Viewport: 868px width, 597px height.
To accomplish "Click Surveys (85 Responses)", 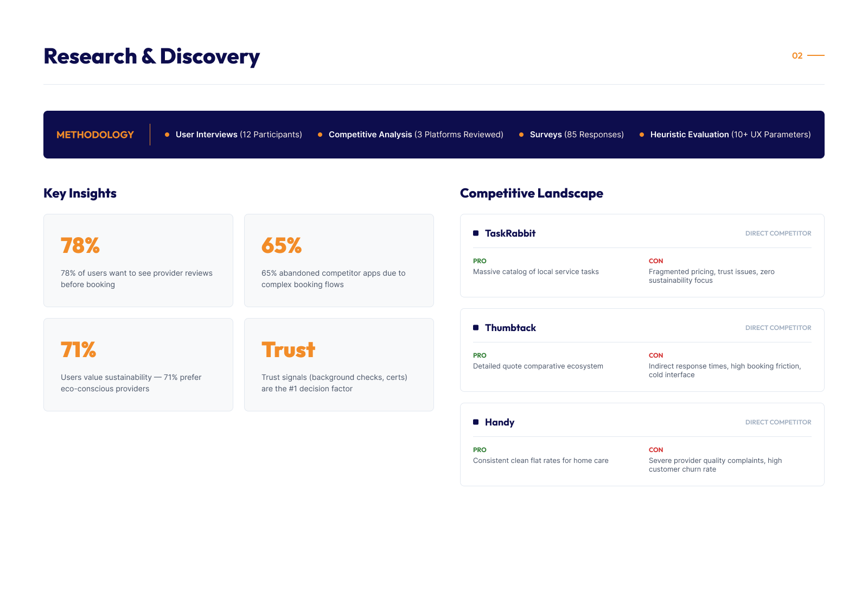I will [577, 135].
